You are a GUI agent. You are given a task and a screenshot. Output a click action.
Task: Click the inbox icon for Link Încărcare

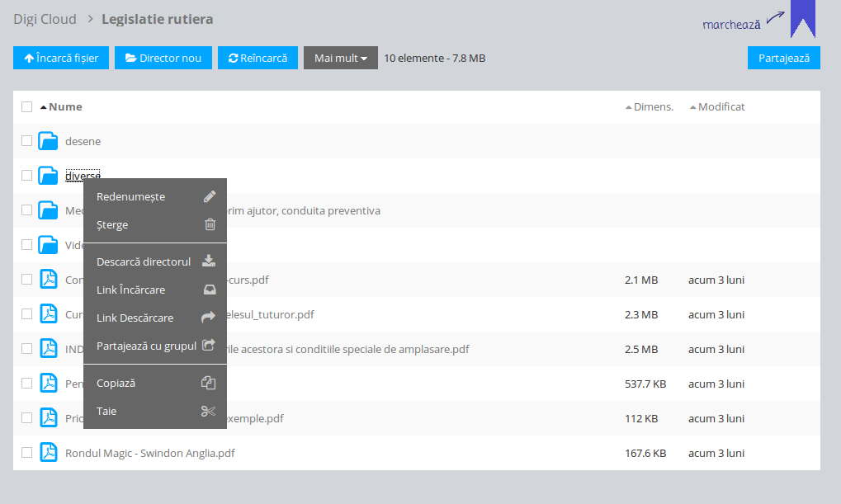(x=209, y=290)
